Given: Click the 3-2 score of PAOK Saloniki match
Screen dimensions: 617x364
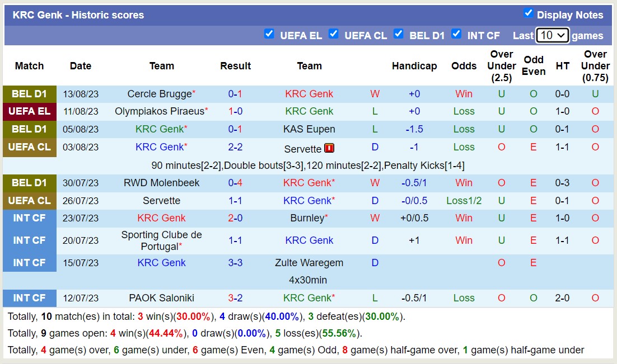Looking at the screenshot, I should [x=235, y=298].
